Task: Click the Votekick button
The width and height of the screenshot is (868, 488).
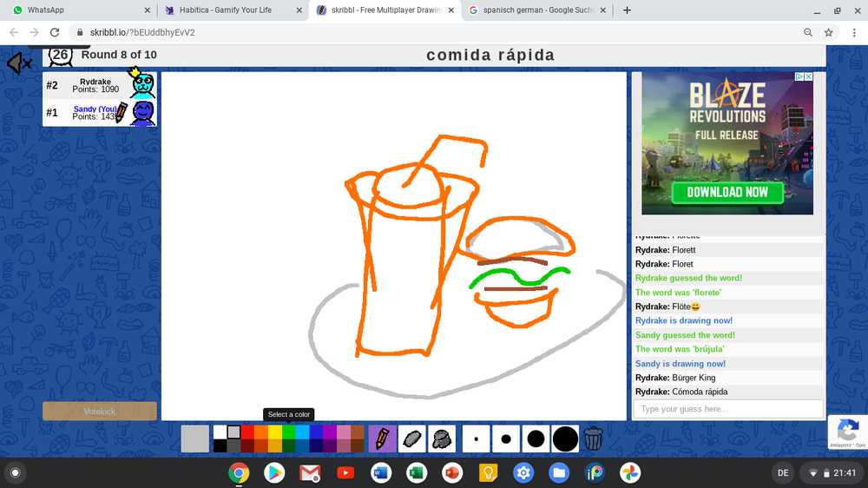Action: tap(100, 411)
